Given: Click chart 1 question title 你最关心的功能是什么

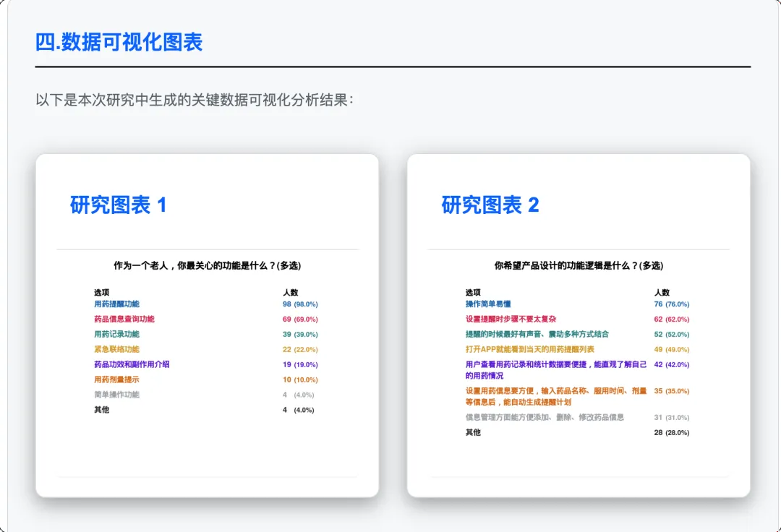Looking at the screenshot, I should pyautogui.click(x=207, y=266).
